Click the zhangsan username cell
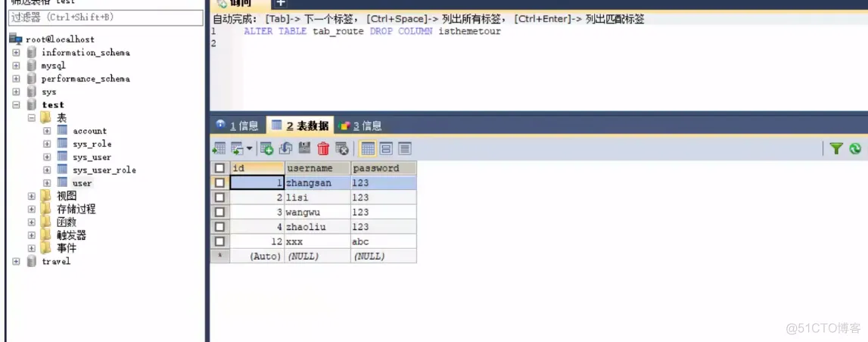Screen dimensions: 868x342 pos(318,182)
